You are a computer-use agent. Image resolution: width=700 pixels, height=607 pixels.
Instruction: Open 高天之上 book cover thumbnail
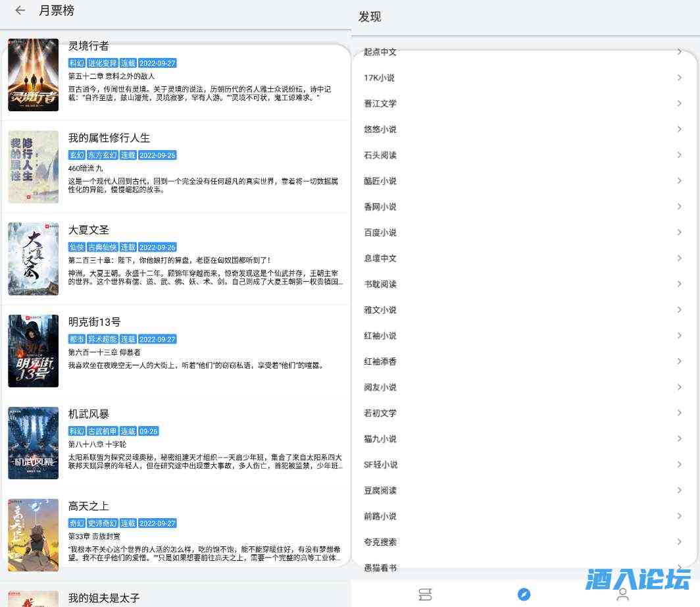click(34, 535)
